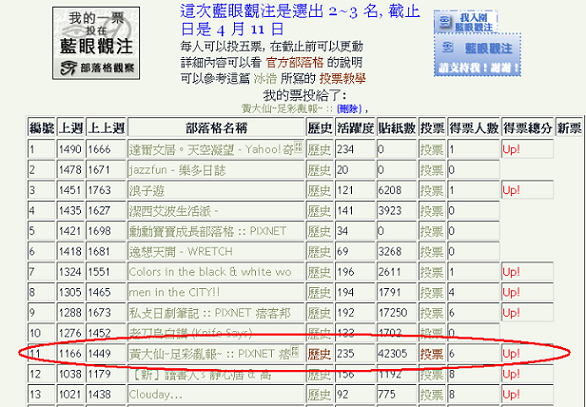The width and height of the screenshot is (586, 407).
Task: Click 投票 to vote for 浪子遊
Action: point(432,191)
